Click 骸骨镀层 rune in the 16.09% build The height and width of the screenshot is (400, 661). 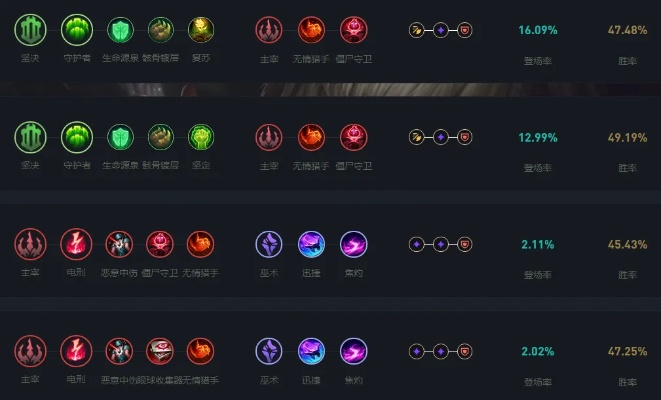coord(160,30)
